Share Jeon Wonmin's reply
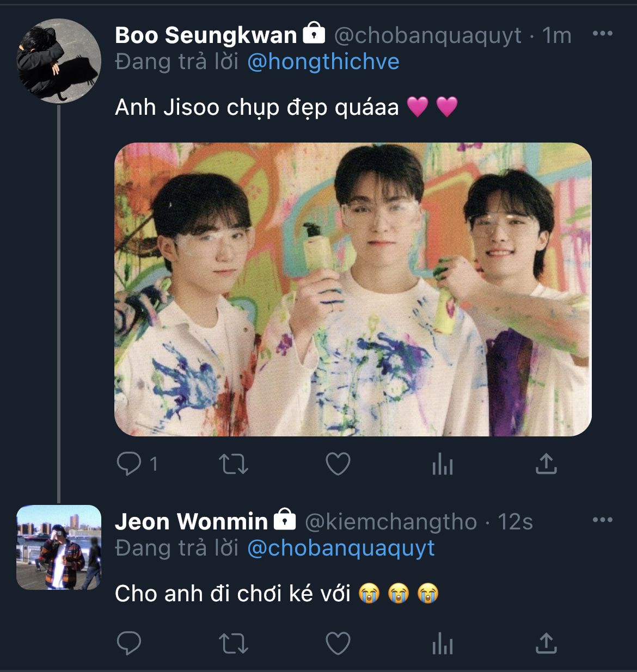The width and height of the screenshot is (637, 672). point(546,643)
